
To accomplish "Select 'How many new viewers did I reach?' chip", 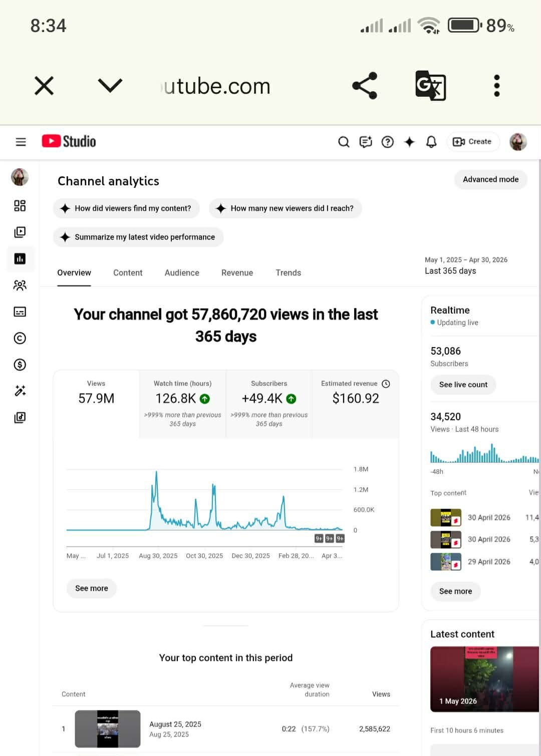I will coord(286,208).
